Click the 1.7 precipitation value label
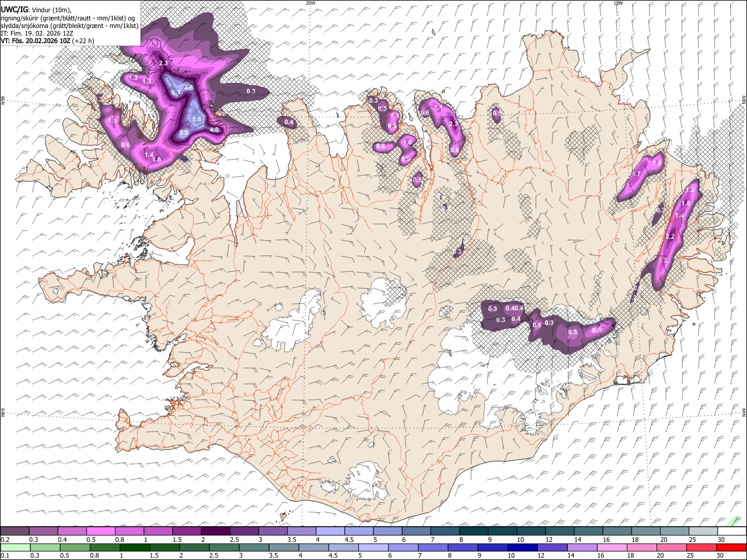Image resolution: width=747 pixels, height=560 pixels. [636, 174]
